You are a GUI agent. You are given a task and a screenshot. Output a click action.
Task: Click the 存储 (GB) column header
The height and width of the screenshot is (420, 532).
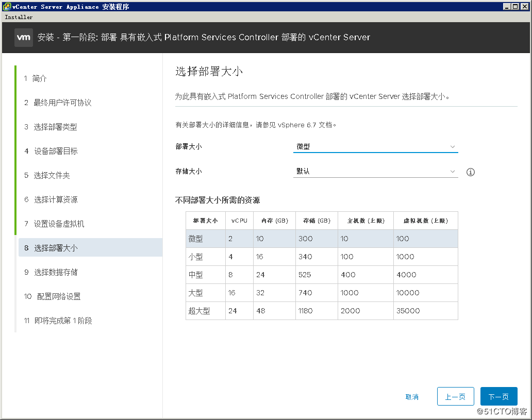317,221
